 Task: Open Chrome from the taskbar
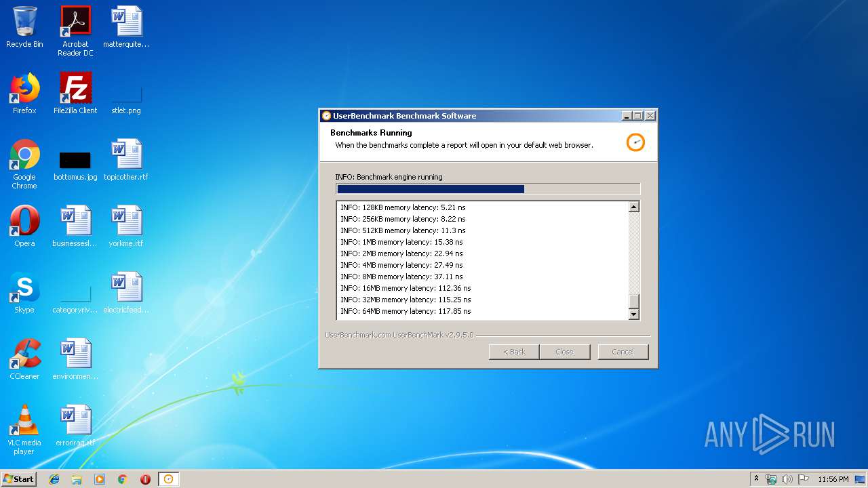click(x=123, y=479)
